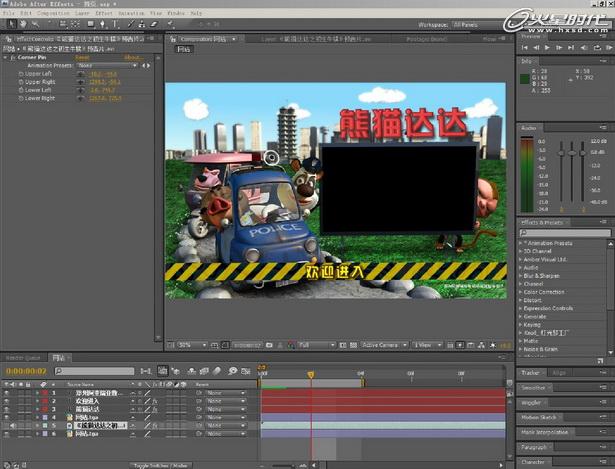Image resolution: width=615 pixels, height=469 pixels.
Task: Click Upper Left coordinate value
Action: click(104, 74)
